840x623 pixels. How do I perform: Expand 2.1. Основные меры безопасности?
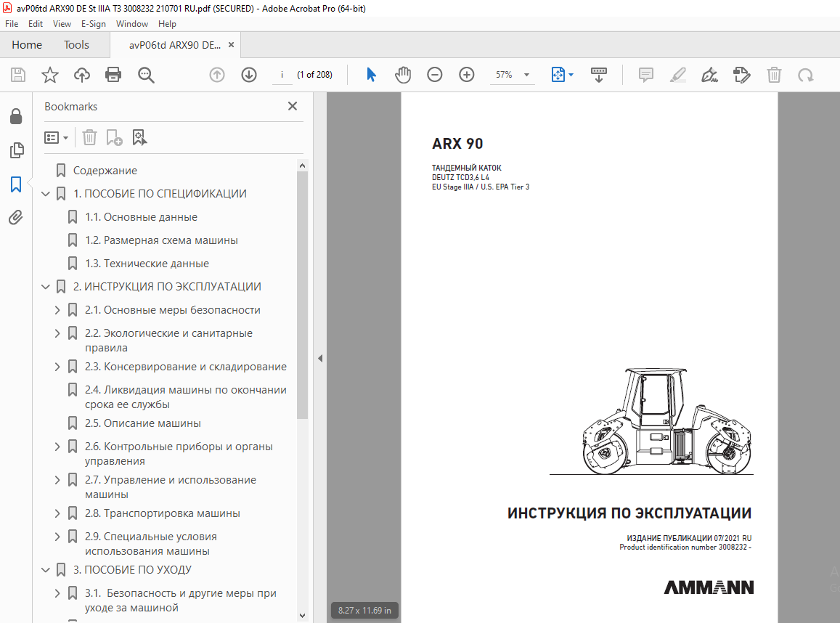[x=57, y=309]
